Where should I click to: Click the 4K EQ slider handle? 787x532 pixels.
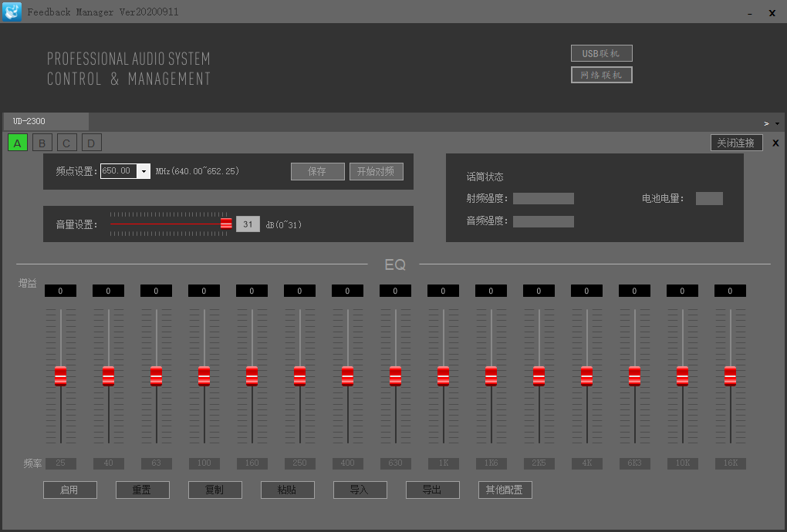586,375
